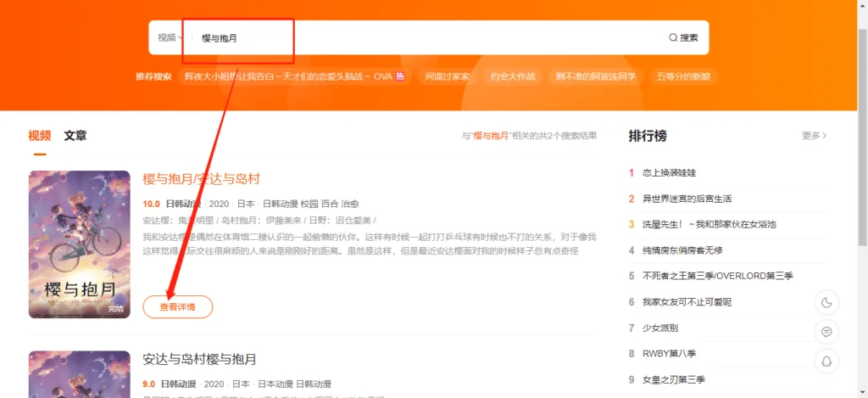Image resolution: width=868 pixels, height=398 pixels.
Task: Open the second result poster thumbnail
Action: (80, 374)
